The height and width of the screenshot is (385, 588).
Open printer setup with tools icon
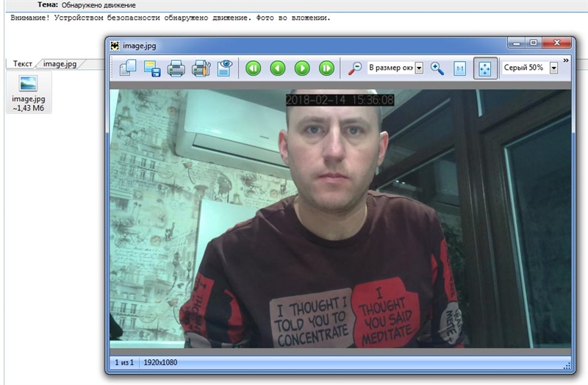[x=200, y=69]
